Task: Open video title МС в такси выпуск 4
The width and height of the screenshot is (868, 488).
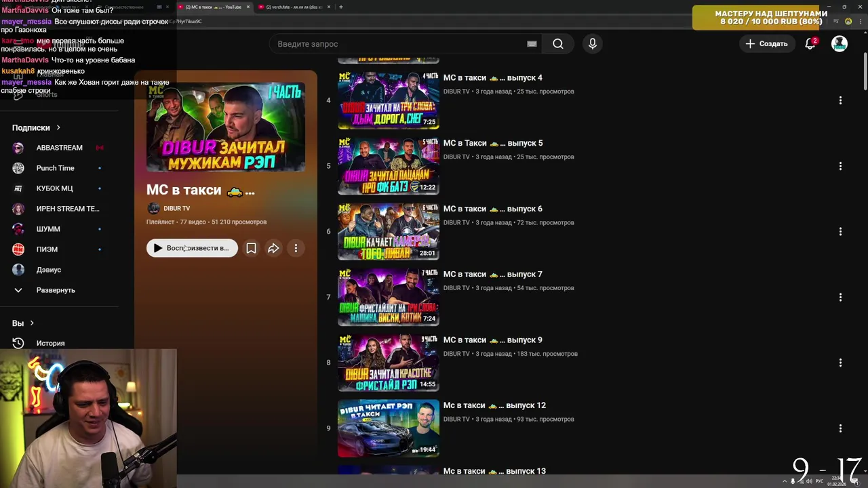Action: pyautogui.click(x=493, y=78)
